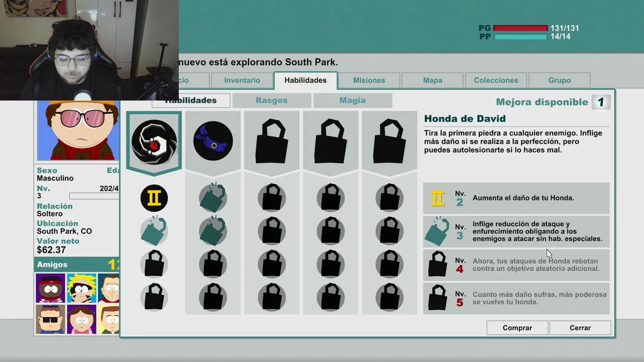Open the Mapa tab
The height and width of the screenshot is (362, 644).
tap(433, 80)
